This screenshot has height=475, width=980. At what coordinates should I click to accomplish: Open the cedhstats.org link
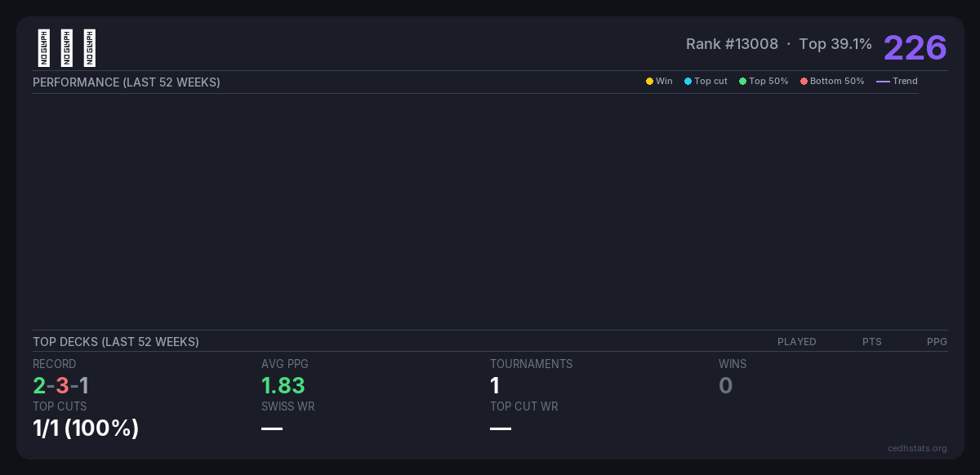(917, 448)
